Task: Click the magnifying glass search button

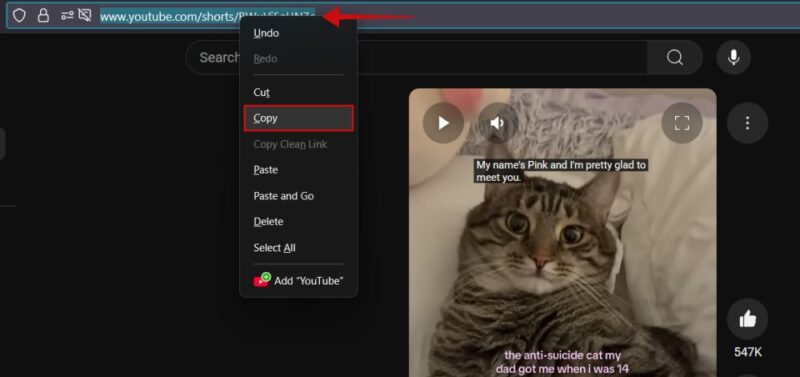Action: [674, 57]
